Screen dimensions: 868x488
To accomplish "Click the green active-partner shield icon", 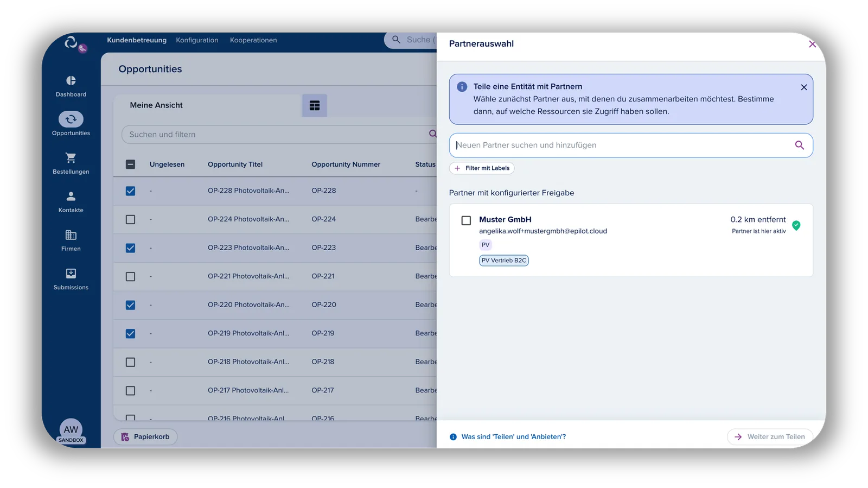I will point(796,225).
